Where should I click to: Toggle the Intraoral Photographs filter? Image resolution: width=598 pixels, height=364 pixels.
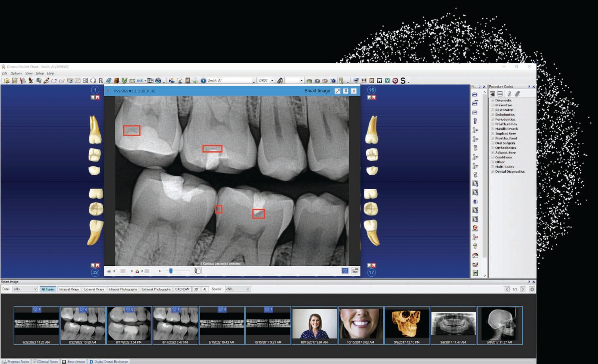coord(123,289)
